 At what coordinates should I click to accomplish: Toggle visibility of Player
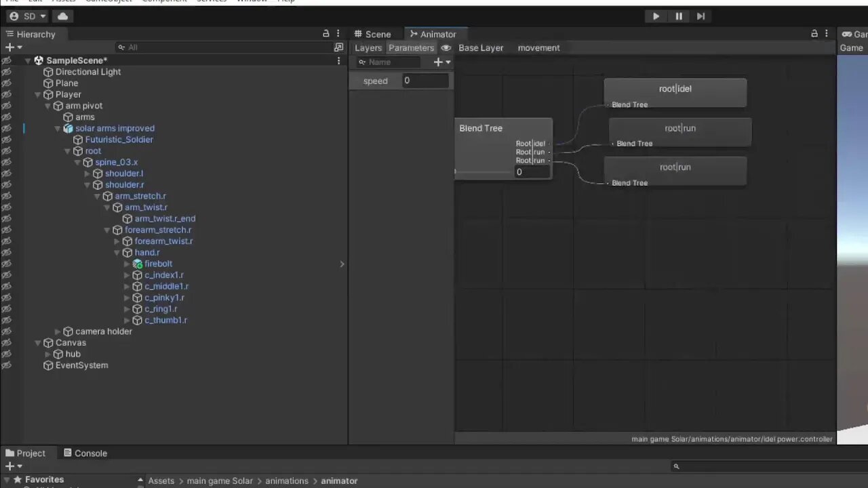(7, 95)
